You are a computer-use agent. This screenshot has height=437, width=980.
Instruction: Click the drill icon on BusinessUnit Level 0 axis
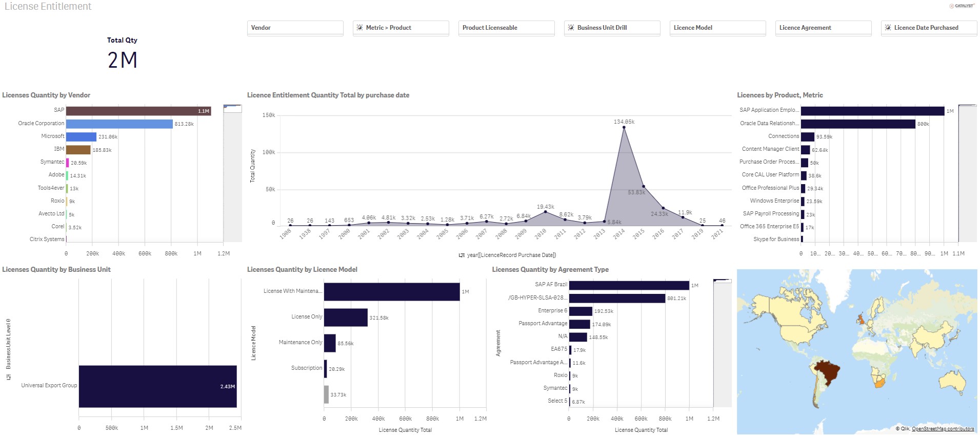[8, 377]
